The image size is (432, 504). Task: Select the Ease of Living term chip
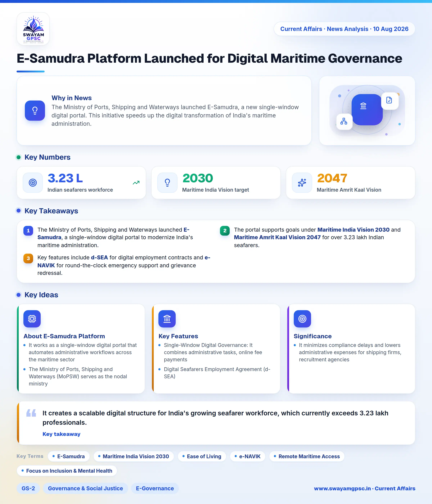click(202, 456)
